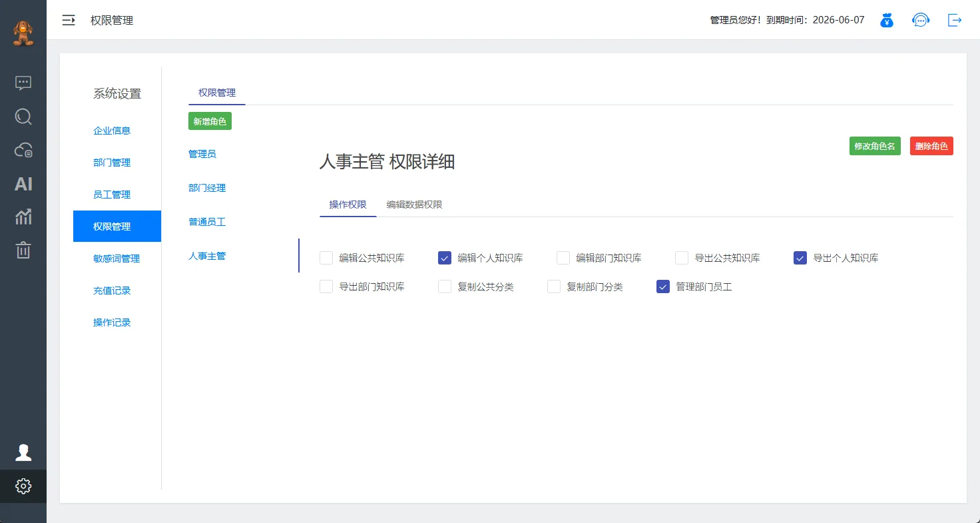Image resolution: width=980 pixels, height=523 pixels.
Task: Open the cloud storage sidebar icon
Action: 23,151
